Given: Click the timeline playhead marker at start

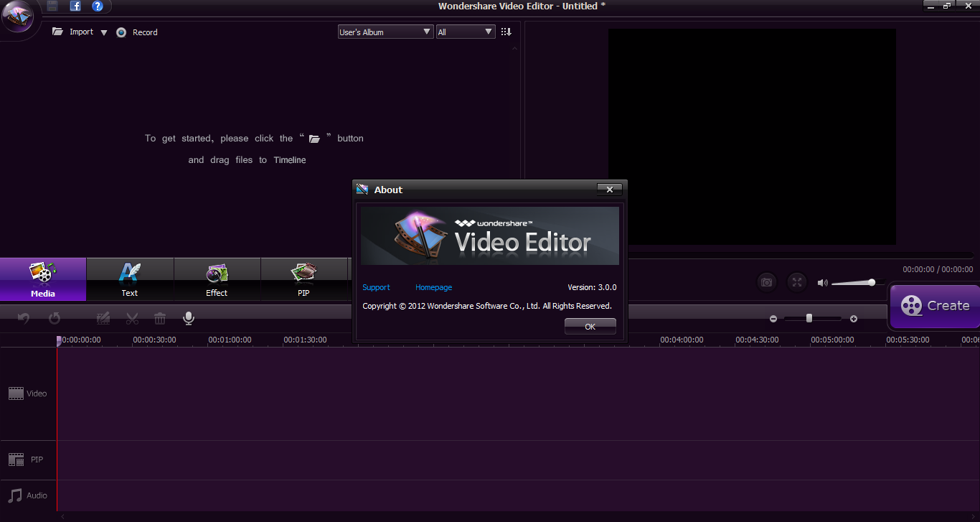Looking at the screenshot, I should point(60,341).
